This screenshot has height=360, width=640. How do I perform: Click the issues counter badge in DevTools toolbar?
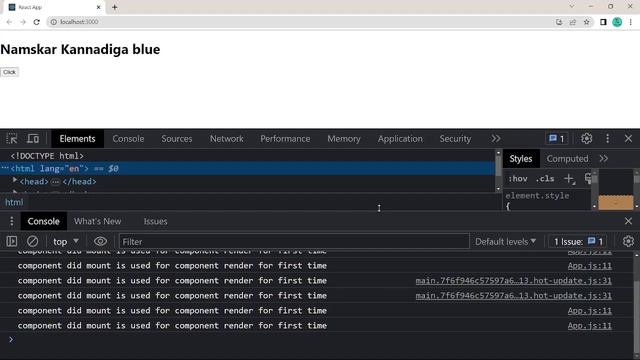556,139
